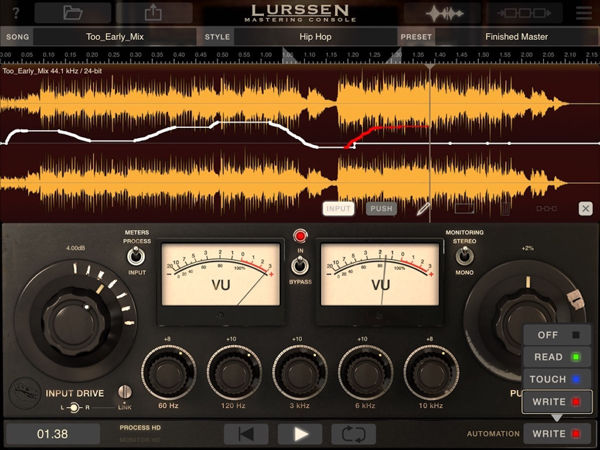Image resolution: width=600 pixels, height=450 pixels.
Task: Choose TOUCH in automation mode menu
Action: (558, 380)
